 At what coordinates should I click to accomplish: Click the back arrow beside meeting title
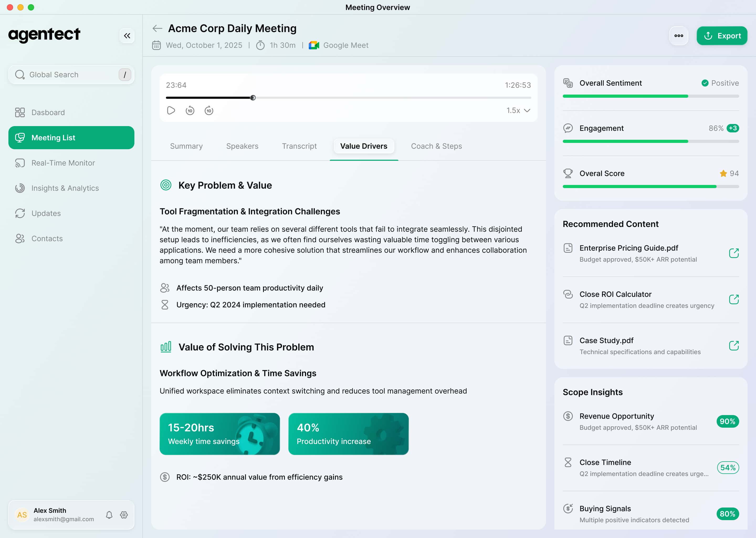pos(157,28)
